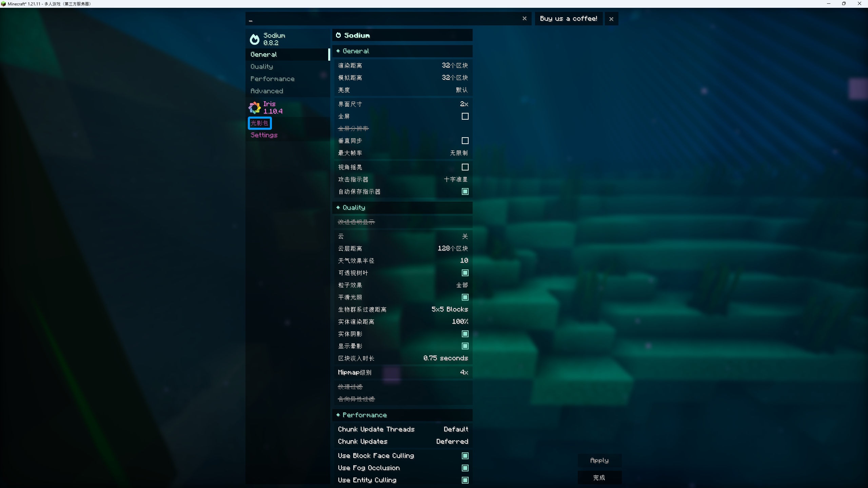
Task: Click the diamond icon beside Quality header
Action: [338, 207]
